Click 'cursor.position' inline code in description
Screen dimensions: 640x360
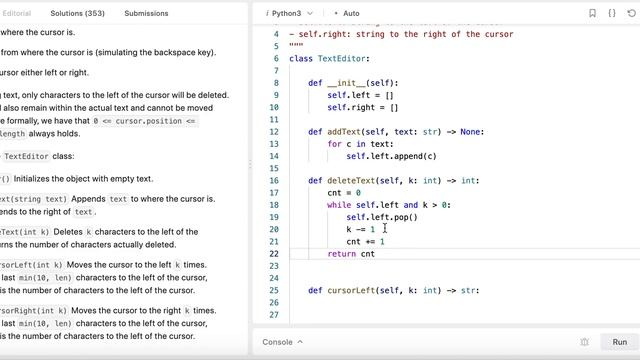(149, 121)
